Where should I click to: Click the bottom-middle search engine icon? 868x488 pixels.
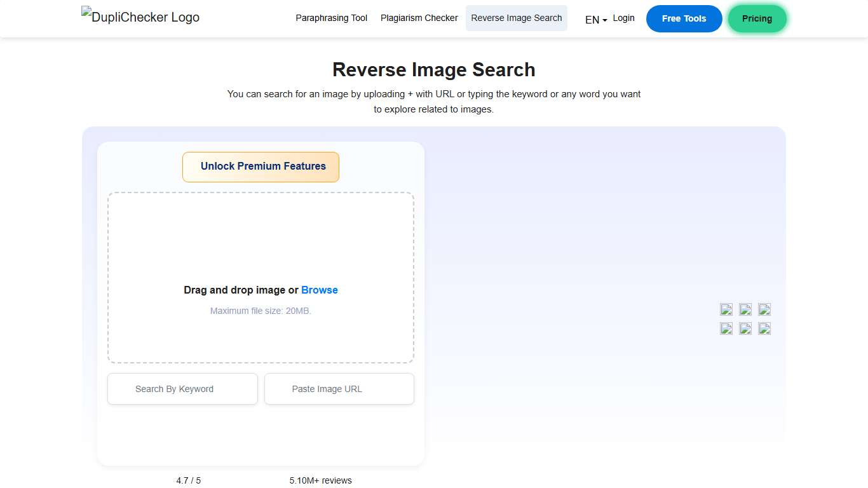745,329
